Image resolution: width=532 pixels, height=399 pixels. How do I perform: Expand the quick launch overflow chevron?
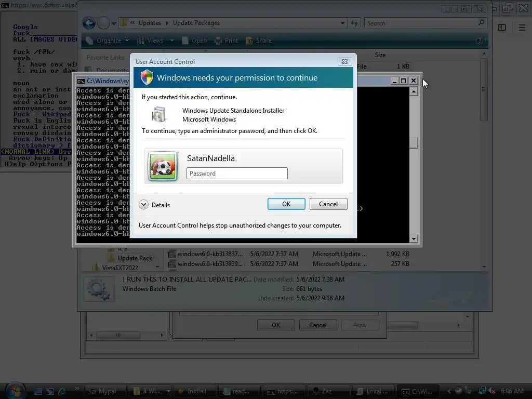click(x=77, y=389)
